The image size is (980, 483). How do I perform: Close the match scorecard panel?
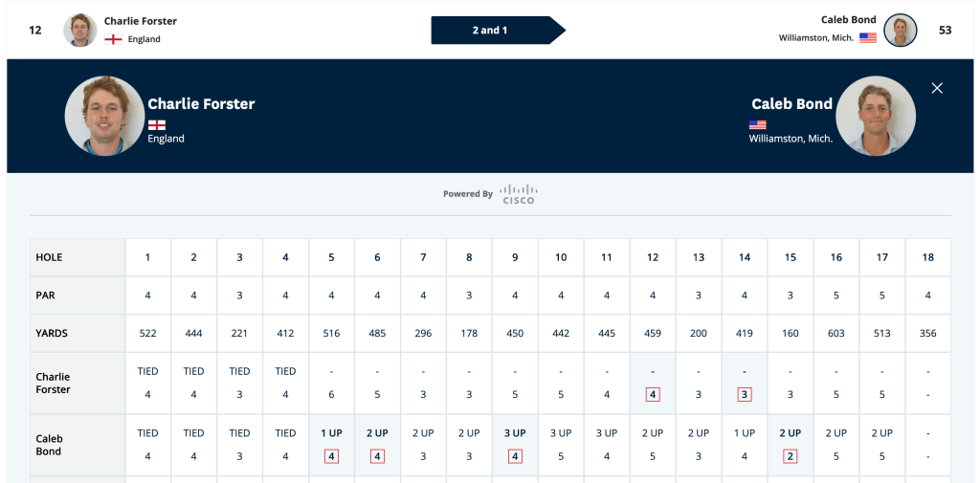click(937, 88)
